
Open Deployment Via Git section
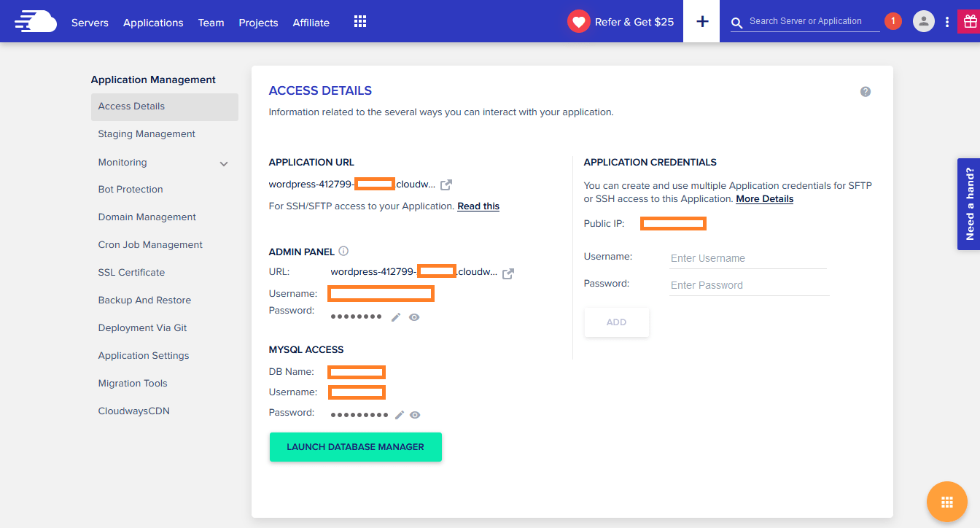(x=142, y=328)
